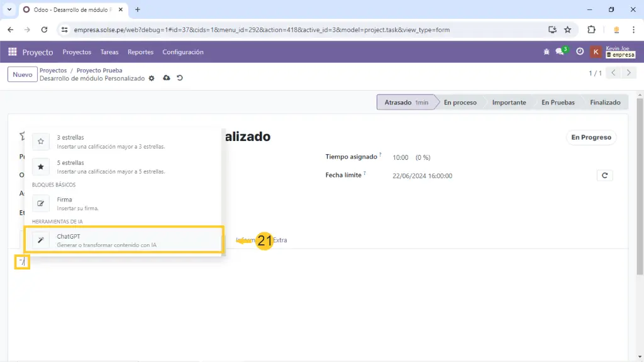Image resolution: width=644 pixels, height=362 pixels.
Task: Click the debug bug icon in navbar
Action: point(546,52)
